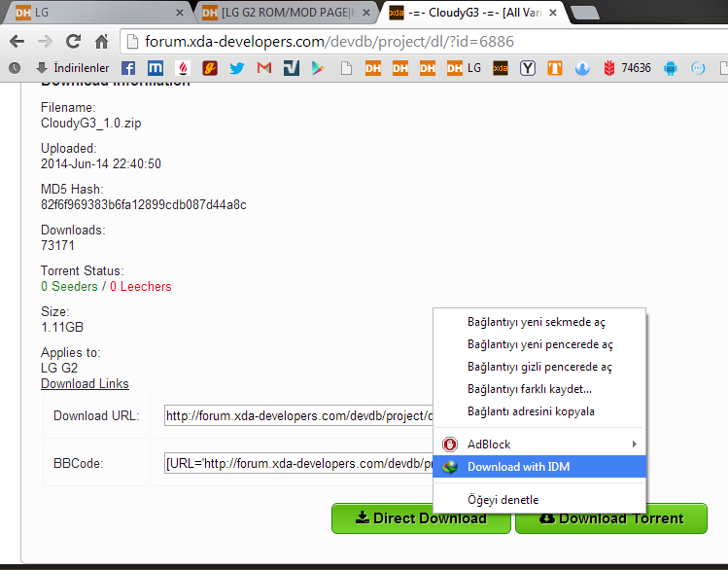Click the page icon in the address bar
The image size is (728, 570).
(x=132, y=42)
